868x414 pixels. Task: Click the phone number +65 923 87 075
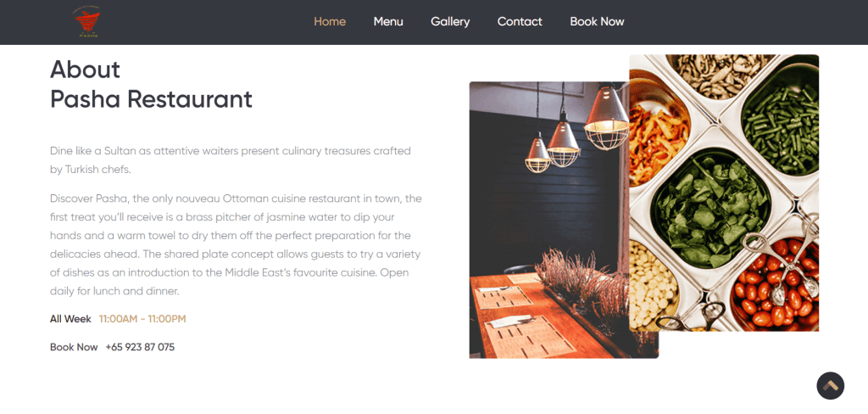[x=140, y=347]
